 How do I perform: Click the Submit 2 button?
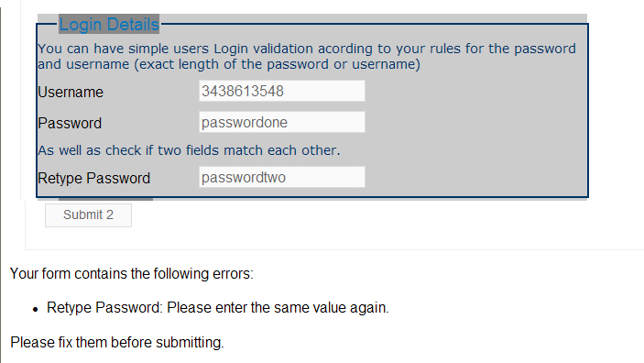tap(88, 215)
